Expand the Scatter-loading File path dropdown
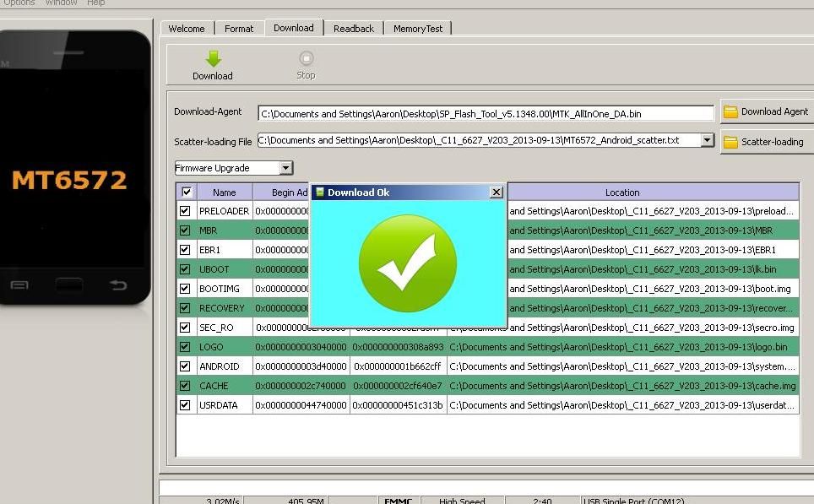 tap(708, 140)
